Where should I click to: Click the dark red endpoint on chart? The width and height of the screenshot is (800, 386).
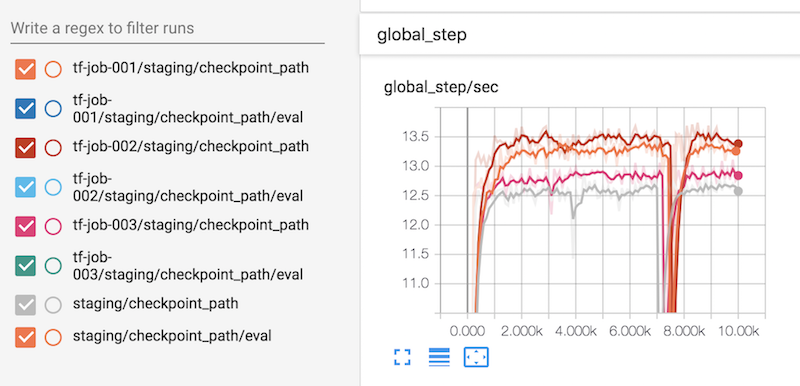(x=738, y=144)
